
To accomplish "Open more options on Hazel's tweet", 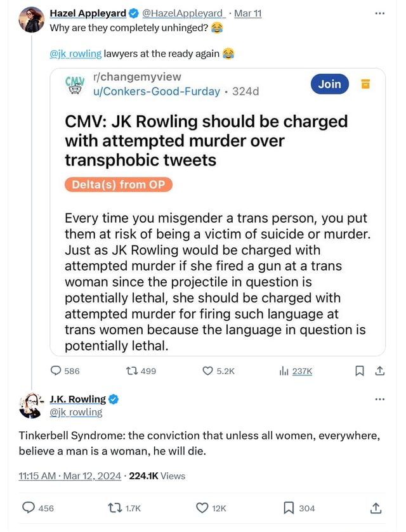I will pyautogui.click(x=380, y=13).
